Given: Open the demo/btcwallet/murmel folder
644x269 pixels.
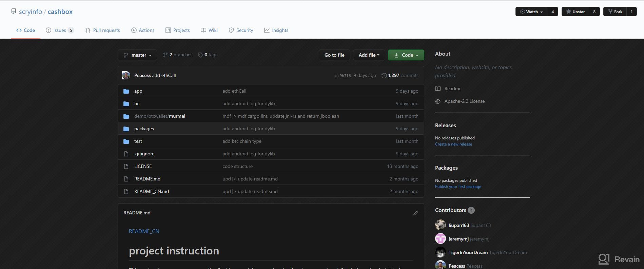Looking at the screenshot, I should (x=160, y=116).
